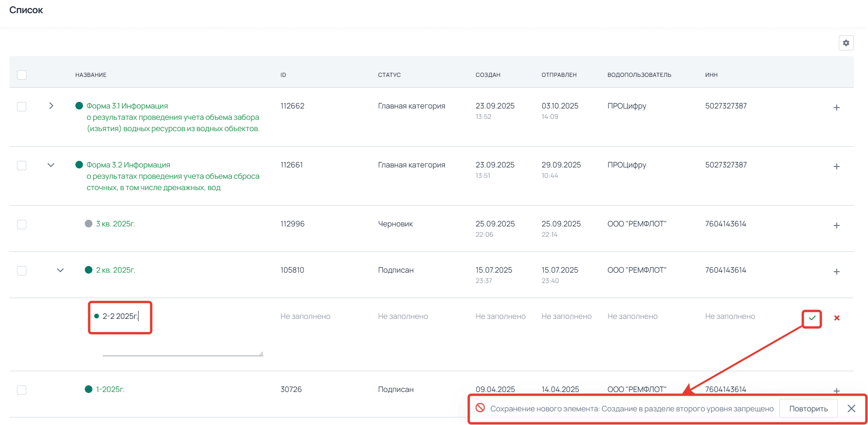Viewport: 868px width, 425px height.
Task: Expand the Форма 3.1 row
Action: coord(51,106)
